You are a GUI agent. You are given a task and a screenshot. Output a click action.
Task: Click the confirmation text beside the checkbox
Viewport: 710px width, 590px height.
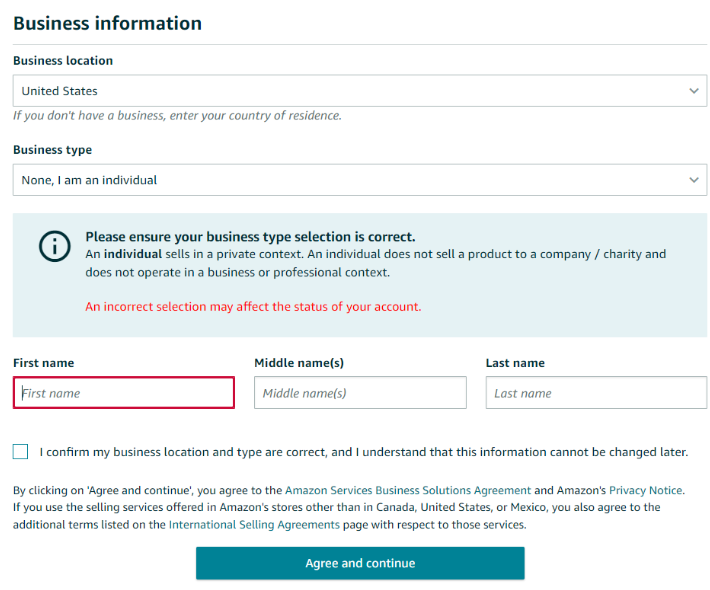pos(364,452)
